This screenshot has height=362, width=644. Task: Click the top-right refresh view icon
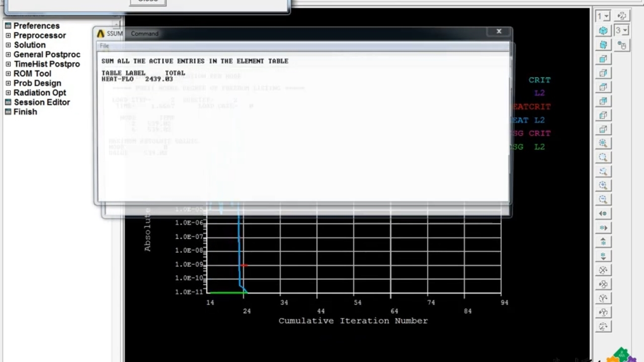tap(622, 16)
